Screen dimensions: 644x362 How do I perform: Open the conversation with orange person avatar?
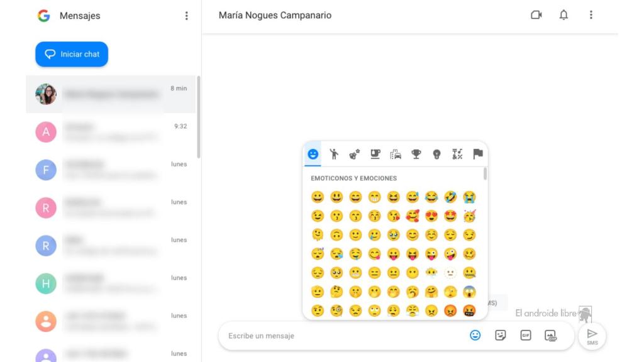111,321
